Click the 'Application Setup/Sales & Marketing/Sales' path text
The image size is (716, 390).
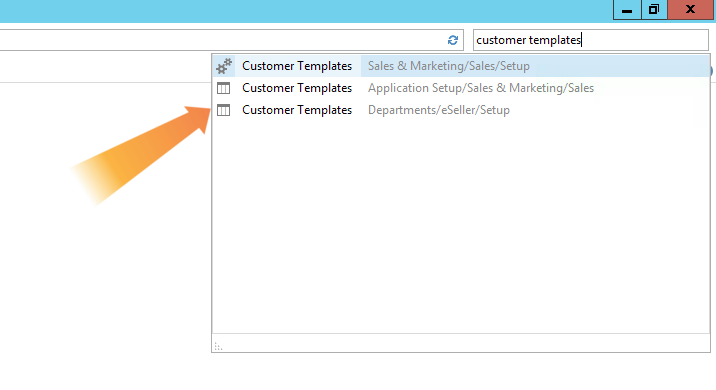[481, 88]
